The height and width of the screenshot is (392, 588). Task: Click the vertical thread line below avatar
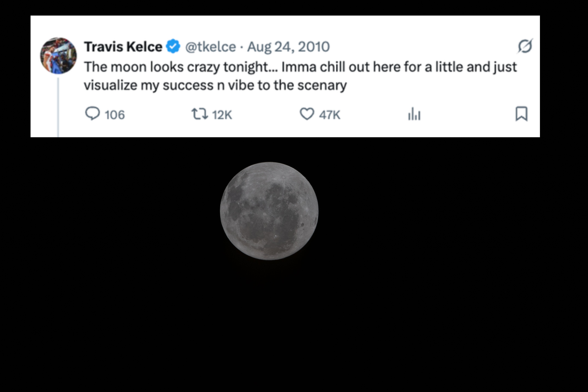click(x=58, y=108)
